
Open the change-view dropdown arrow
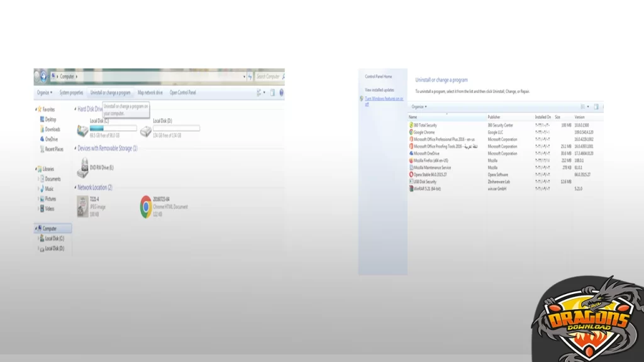pos(264,92)
